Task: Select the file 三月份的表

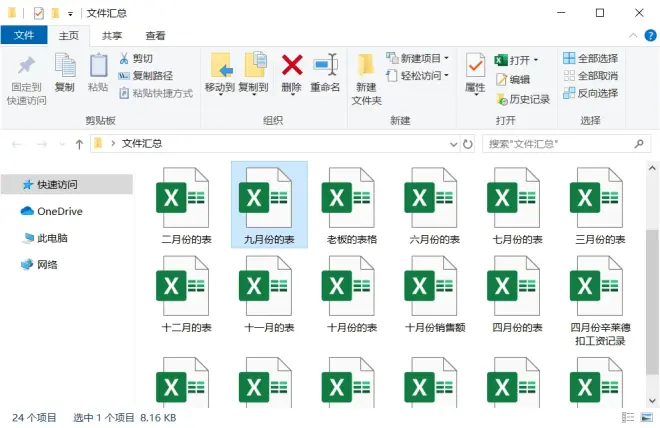Action: click(x=600, y=205)
